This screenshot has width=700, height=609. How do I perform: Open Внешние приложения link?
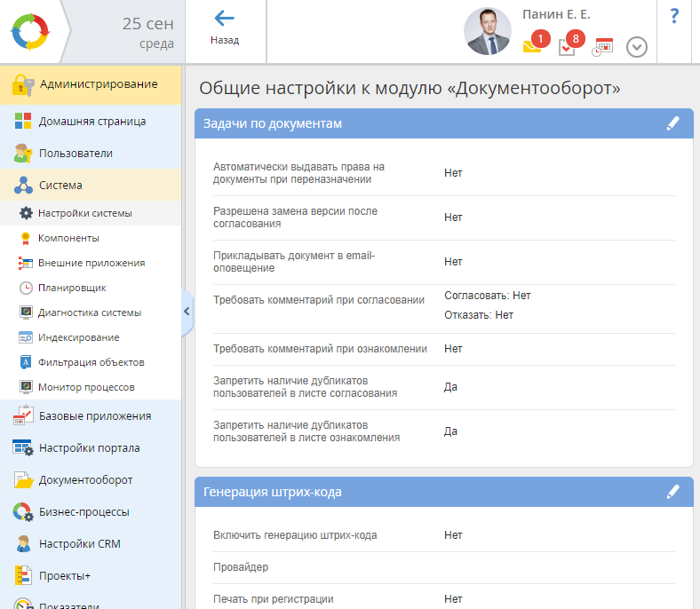[x=91, y=263]
